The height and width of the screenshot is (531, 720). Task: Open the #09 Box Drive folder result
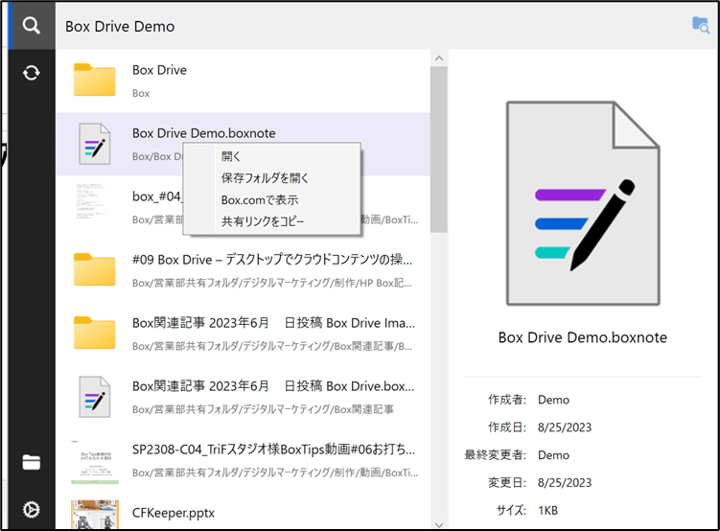click(x=273, y=260)
